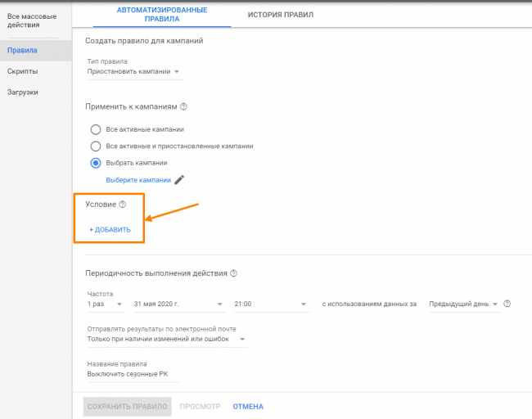The height and width of the screenshot is (419, 532).
Task: Click the + ДОБАВИТЬ condition button
Action: (x=110, y=230)
